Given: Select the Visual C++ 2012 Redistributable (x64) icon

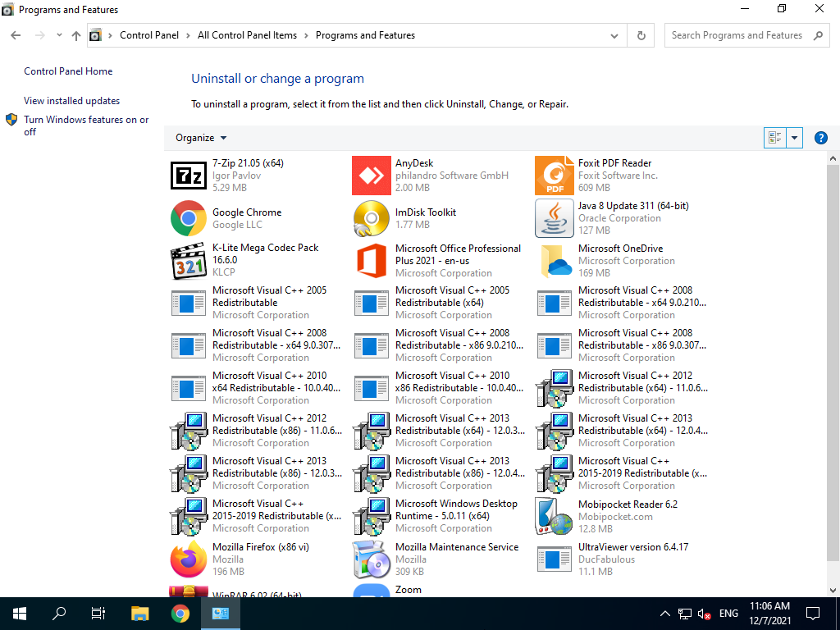Looking at the screenshot, I should (x=554, y=388).
